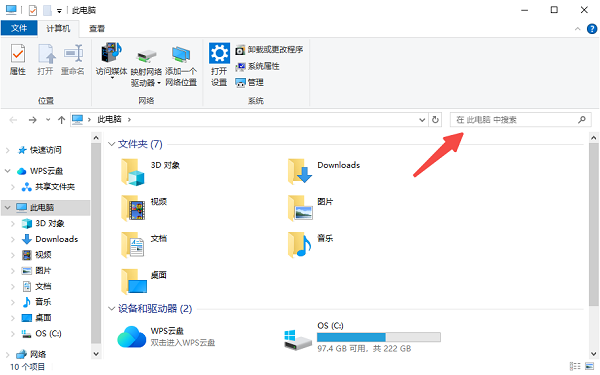Select 共享文件夹 in the sidebar
This screenshot has height=375, width=600.
click(x=48, y=187)
